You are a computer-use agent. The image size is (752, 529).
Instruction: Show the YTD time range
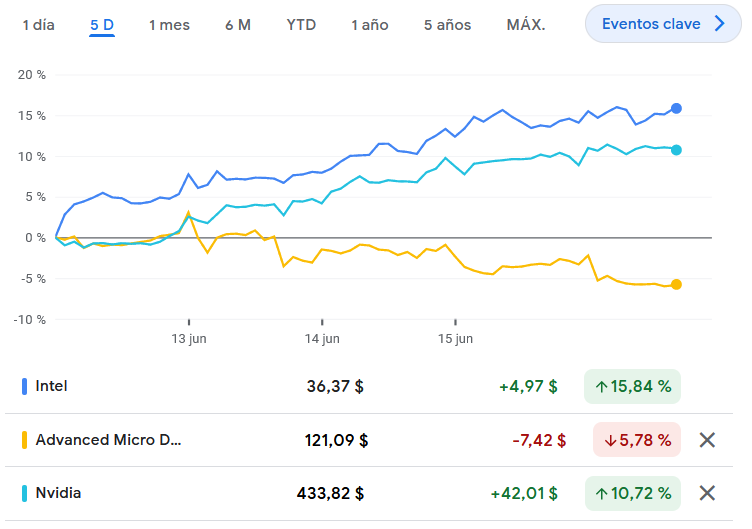[x=301, y=25]
